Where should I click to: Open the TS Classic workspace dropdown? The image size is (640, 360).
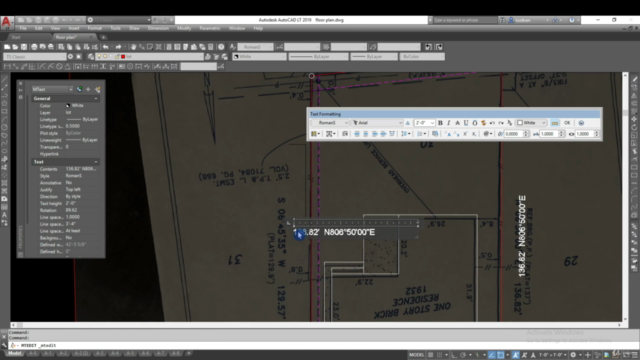pos(35,57)
